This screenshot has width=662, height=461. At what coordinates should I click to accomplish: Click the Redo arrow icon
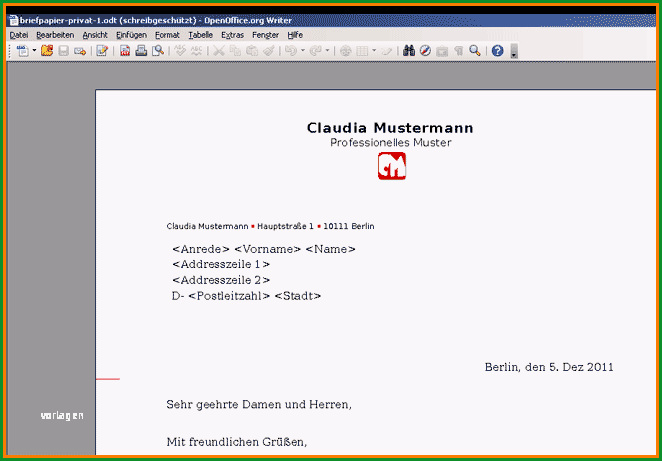(x=315, y=51)
